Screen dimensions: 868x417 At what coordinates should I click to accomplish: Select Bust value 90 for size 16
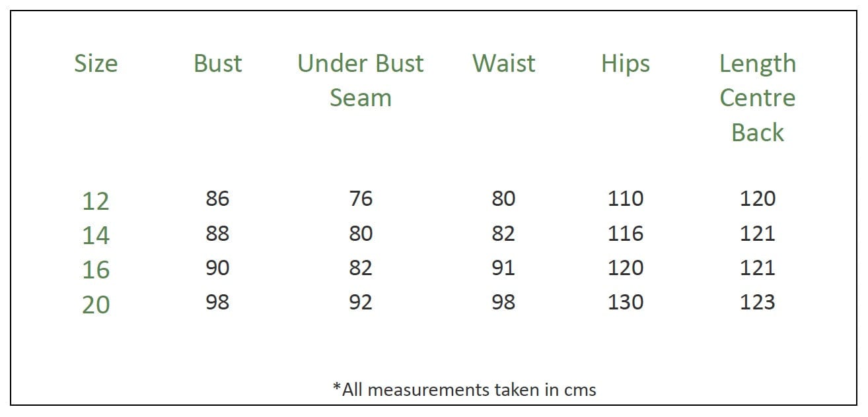[217, 267]
